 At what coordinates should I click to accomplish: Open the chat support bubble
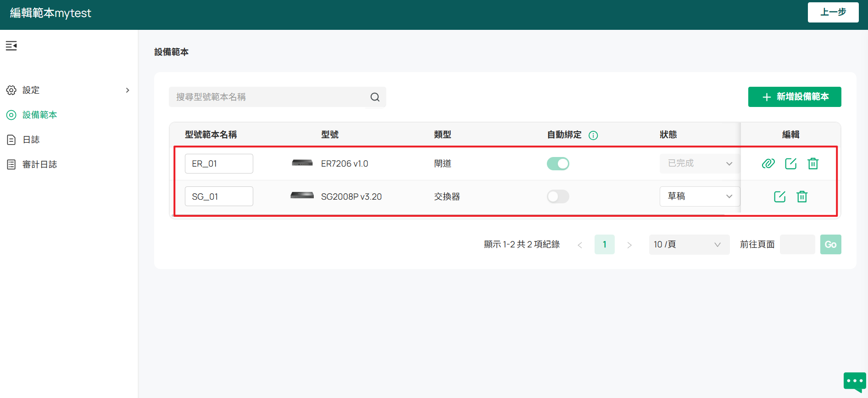pyautogui.click(x=855, y=382)
